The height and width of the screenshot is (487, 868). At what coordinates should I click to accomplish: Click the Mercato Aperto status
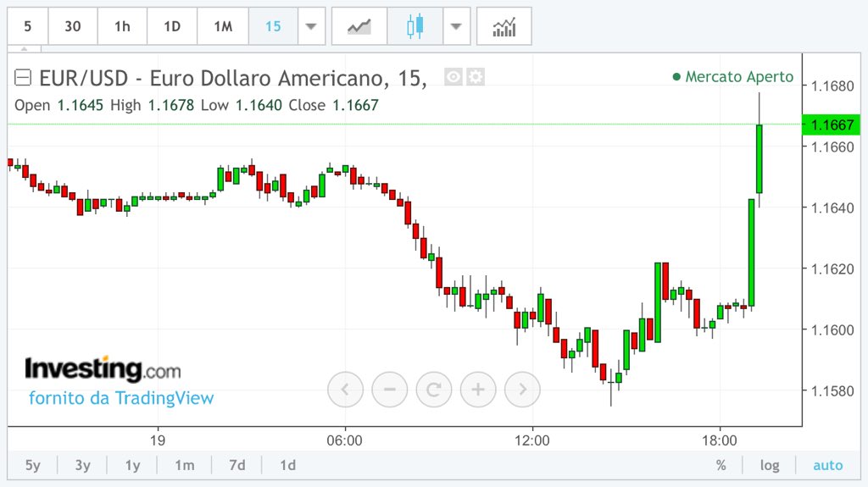[733, 76]
